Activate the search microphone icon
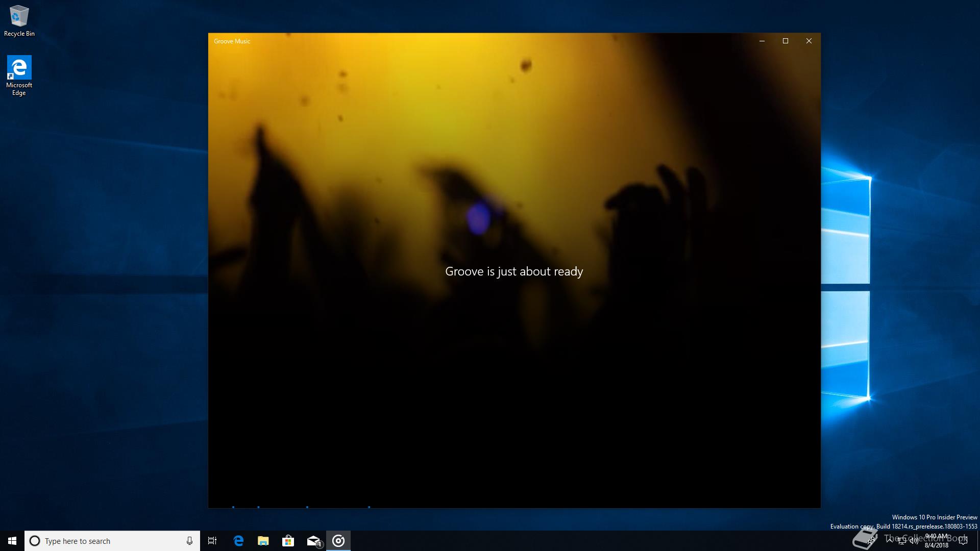This screenshot has width=980, height=551. click(x=189, y=541)
